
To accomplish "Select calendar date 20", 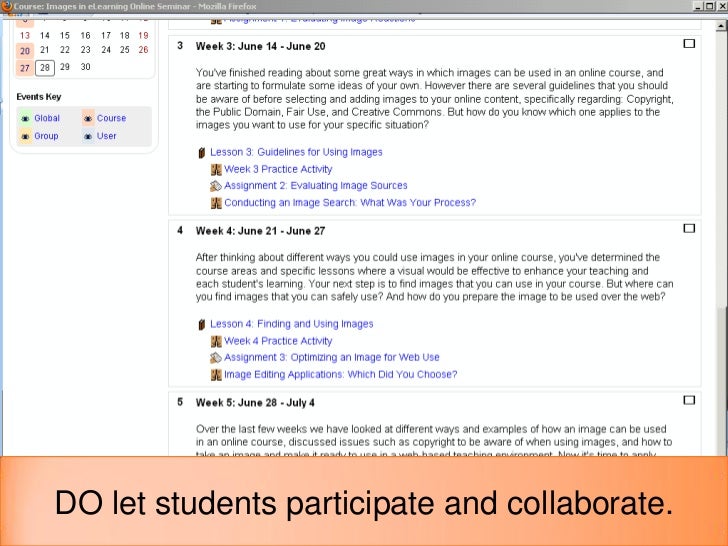I will click(25, 51).
